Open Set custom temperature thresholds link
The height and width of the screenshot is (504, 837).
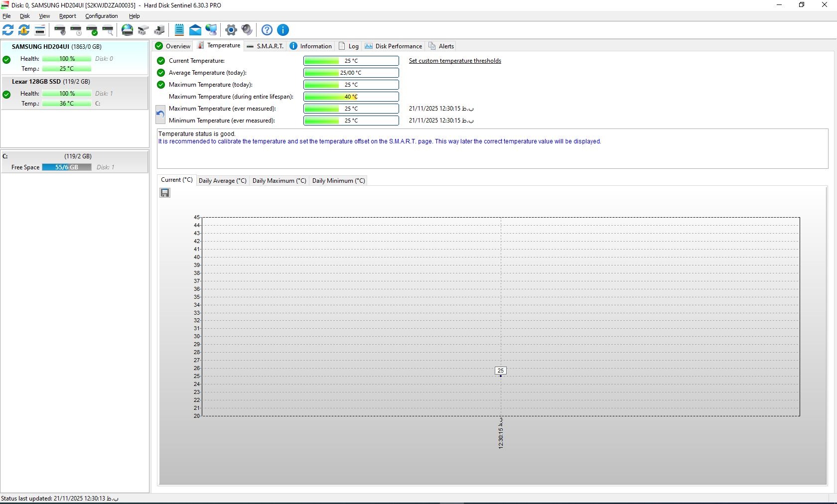[x=455, y=61]
